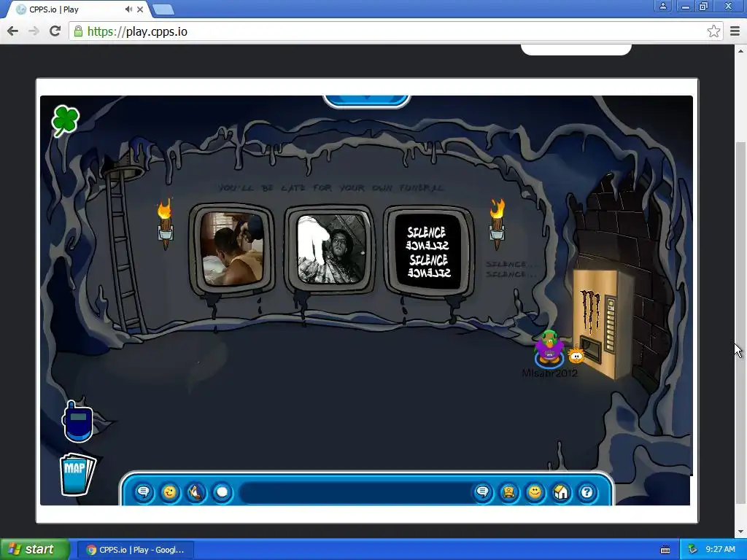Open the buddy list smiley icon
747x560 pixels.
[535, 492]
